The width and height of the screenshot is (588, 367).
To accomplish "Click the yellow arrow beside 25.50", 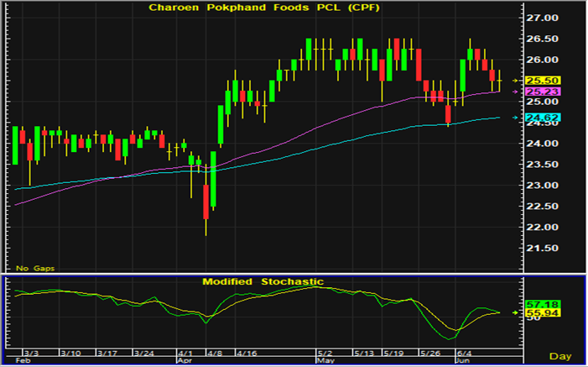I will point(516,81).
